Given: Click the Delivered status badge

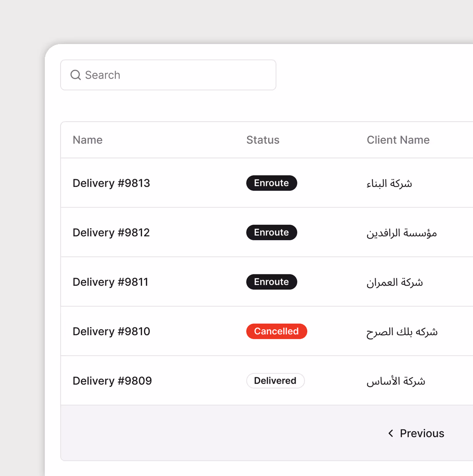Looking at the screenshot, I should (275, 381).
